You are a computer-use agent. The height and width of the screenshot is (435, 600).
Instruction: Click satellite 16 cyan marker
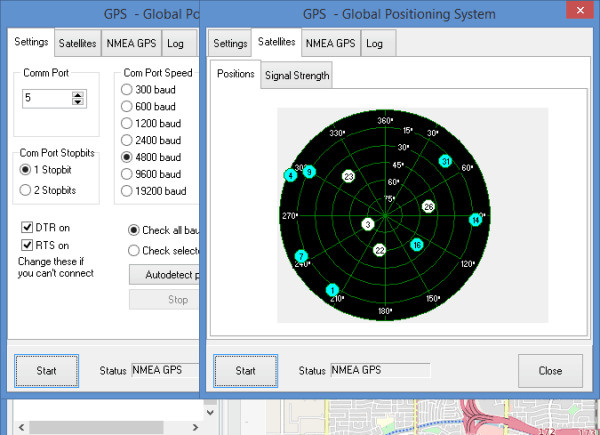click(417, 244)
